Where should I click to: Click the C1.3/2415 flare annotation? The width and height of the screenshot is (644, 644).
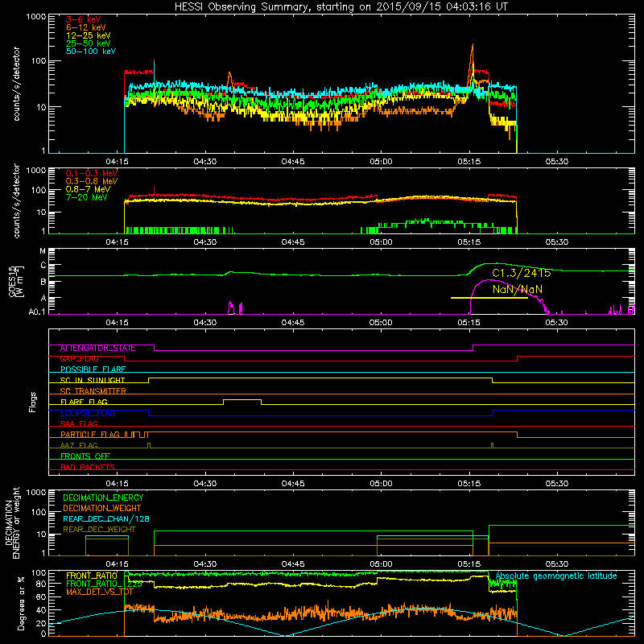click(521, 273)
